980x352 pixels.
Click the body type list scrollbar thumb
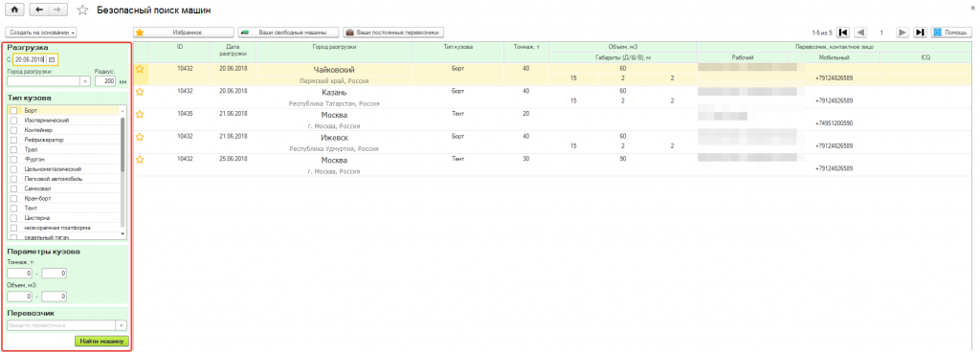[x=122, y=143]
